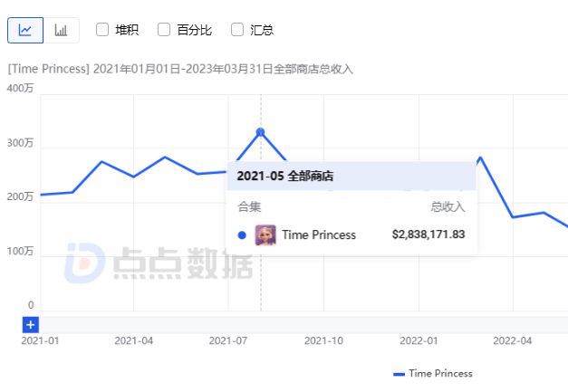The image size is (568, 392).
Task: Click the 总收入 column header in tooltip
Action: (x=448, y=206)
